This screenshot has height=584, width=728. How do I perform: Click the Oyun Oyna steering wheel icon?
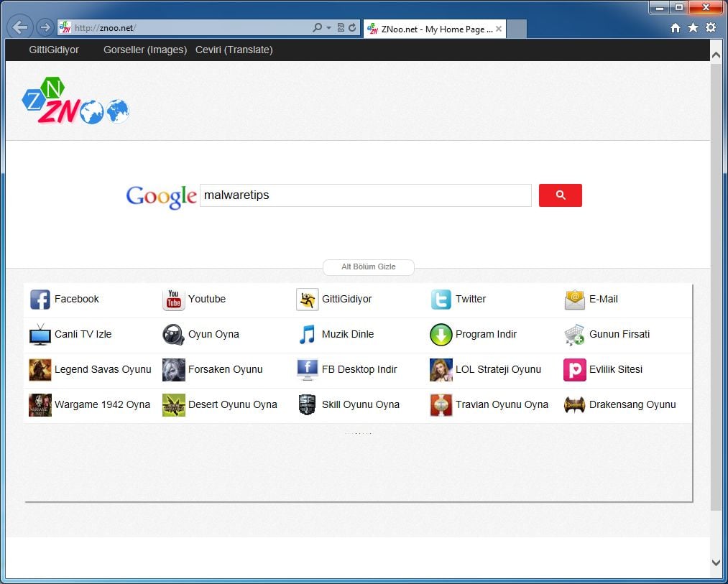(174, 335)
